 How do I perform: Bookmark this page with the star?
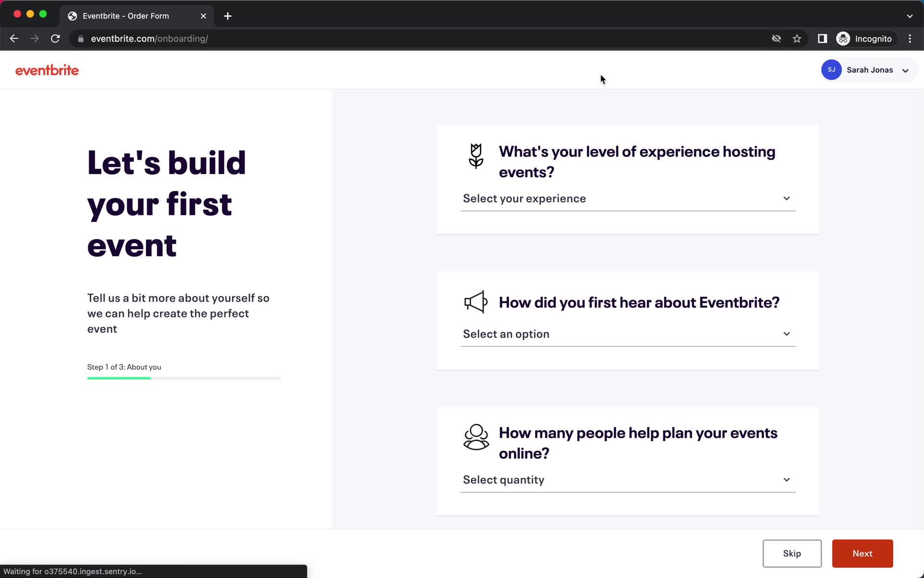(797, 39)
